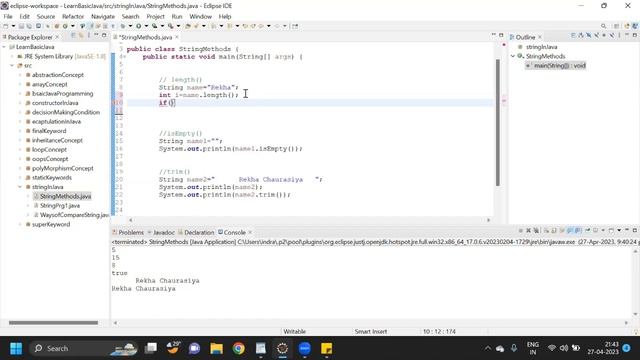Minimize the Package Explorer view
Image resolution: width=640 pixels, height=360 pixels.
coord(96,35)
